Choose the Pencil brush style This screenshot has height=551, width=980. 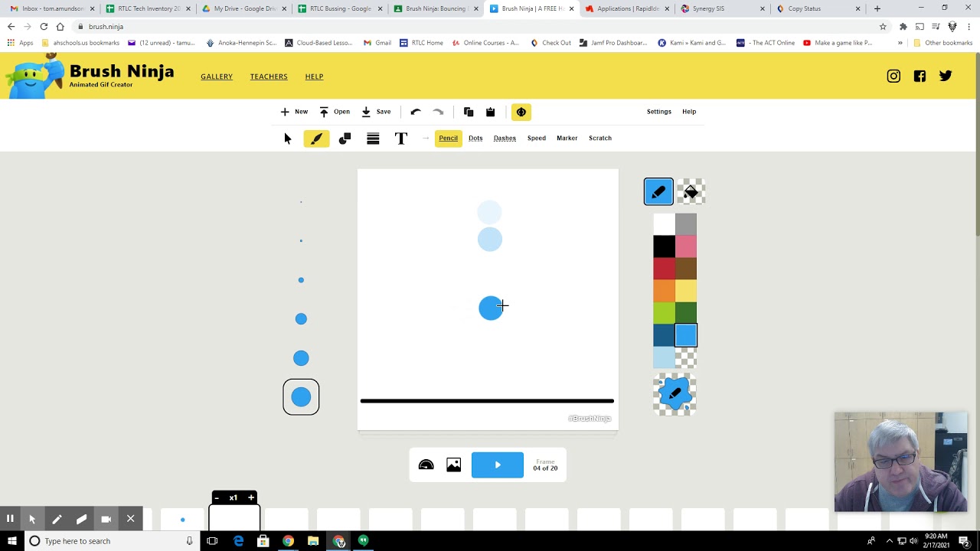(449, 139)
